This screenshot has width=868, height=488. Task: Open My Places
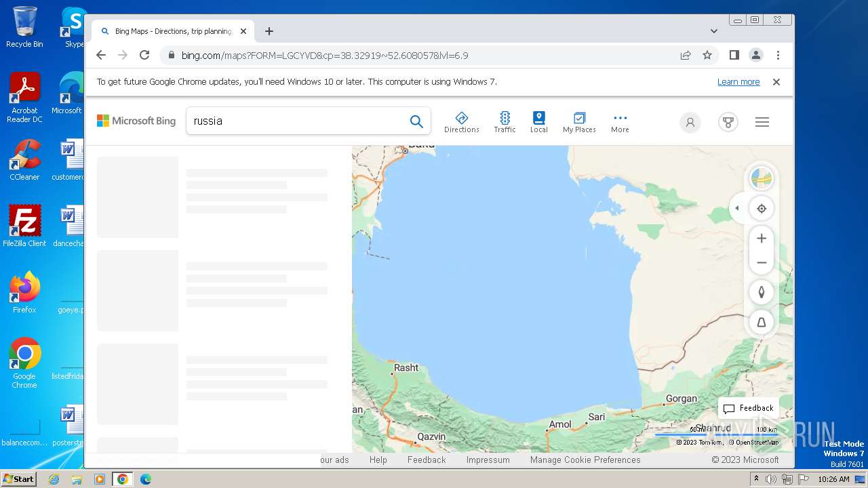click(579, 122)
